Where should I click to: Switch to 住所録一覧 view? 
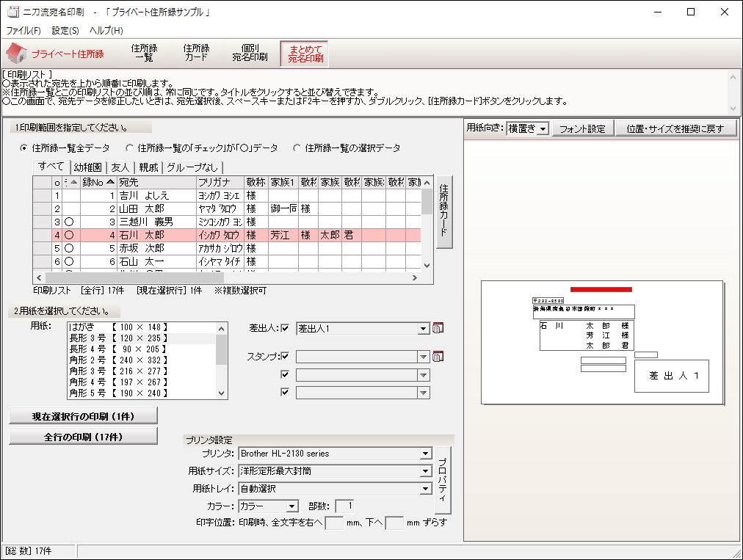pos(144,53)
